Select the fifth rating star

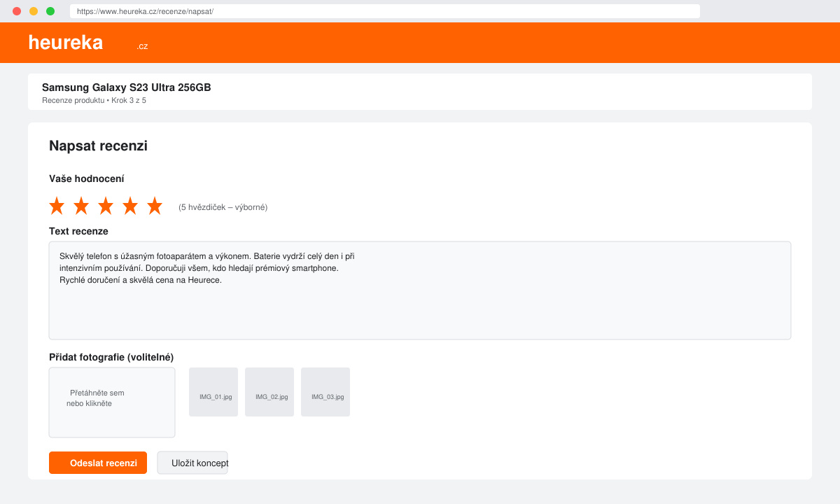click(x=155, y=206)
